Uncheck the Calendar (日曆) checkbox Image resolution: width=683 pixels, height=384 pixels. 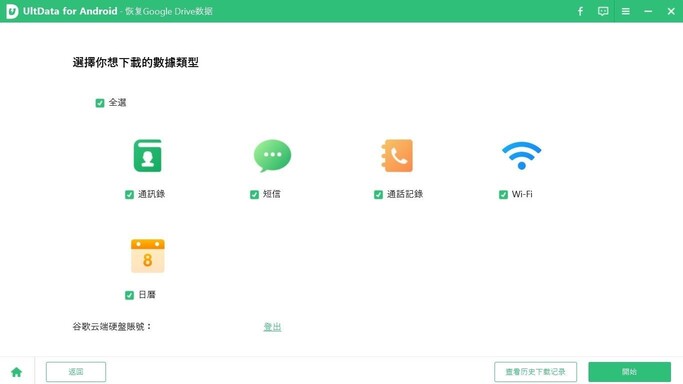pos(129,295)
